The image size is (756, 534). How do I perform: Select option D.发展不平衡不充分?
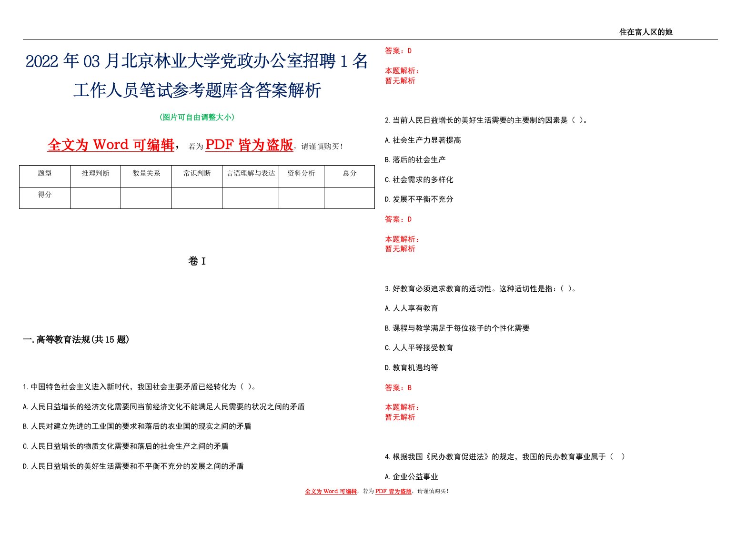click(x=419, y=199)
